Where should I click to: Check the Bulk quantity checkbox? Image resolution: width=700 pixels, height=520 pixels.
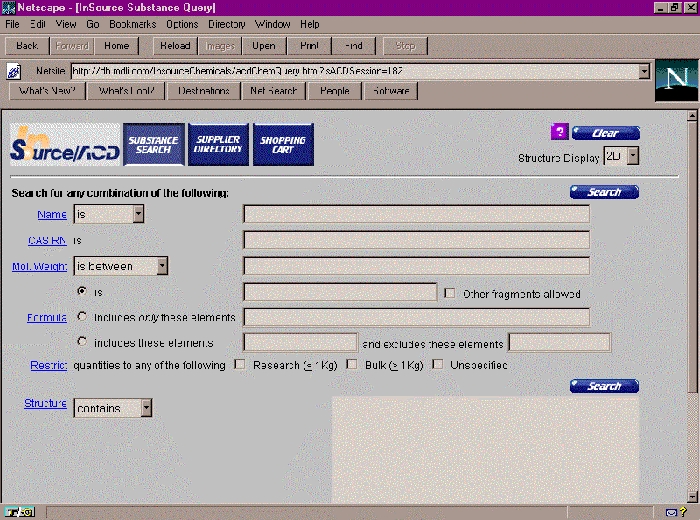(x=352, y=364)
